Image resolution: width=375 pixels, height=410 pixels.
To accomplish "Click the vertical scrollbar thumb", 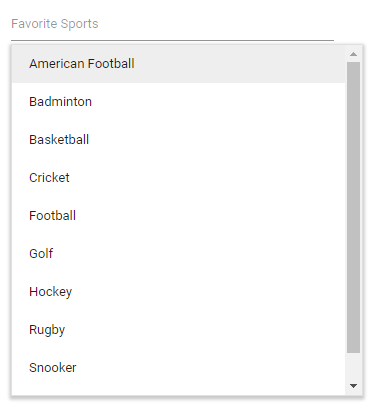I will (x=353, y=207).
